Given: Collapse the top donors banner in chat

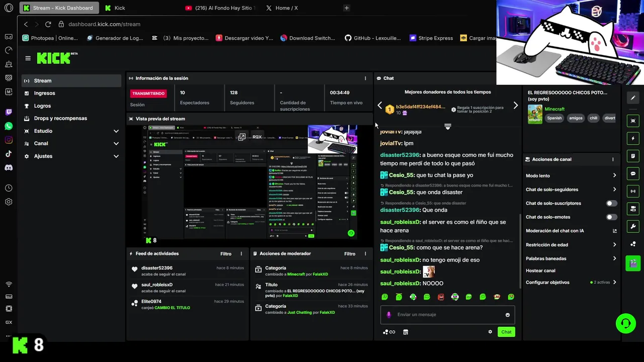Looking at the screenshot, I should click(x=448, y=126).
